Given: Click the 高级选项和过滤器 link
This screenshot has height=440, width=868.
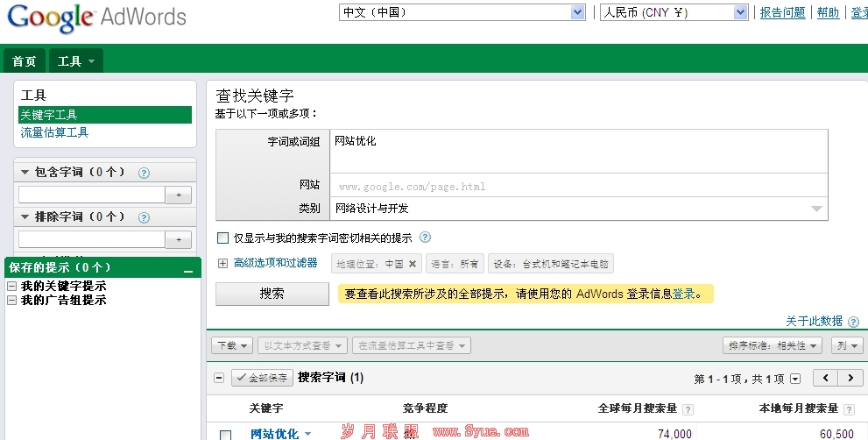Looking at the screenshot, I should [276, 263].
